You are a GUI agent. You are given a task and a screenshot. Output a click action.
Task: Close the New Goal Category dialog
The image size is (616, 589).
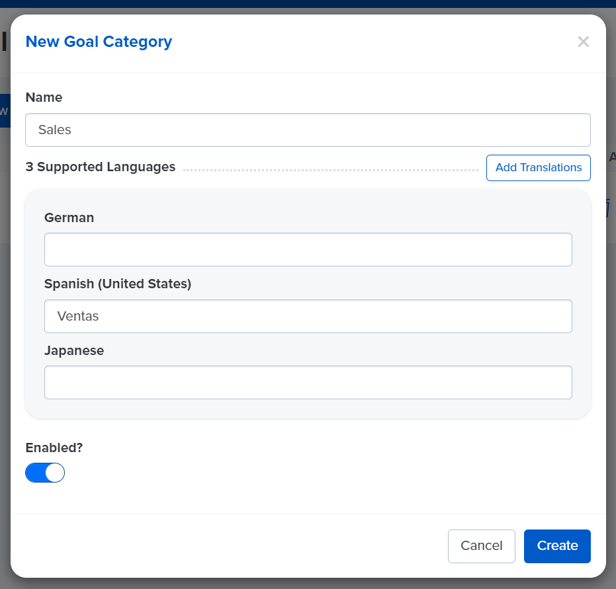pyautogui.click(x=583, y=42)
